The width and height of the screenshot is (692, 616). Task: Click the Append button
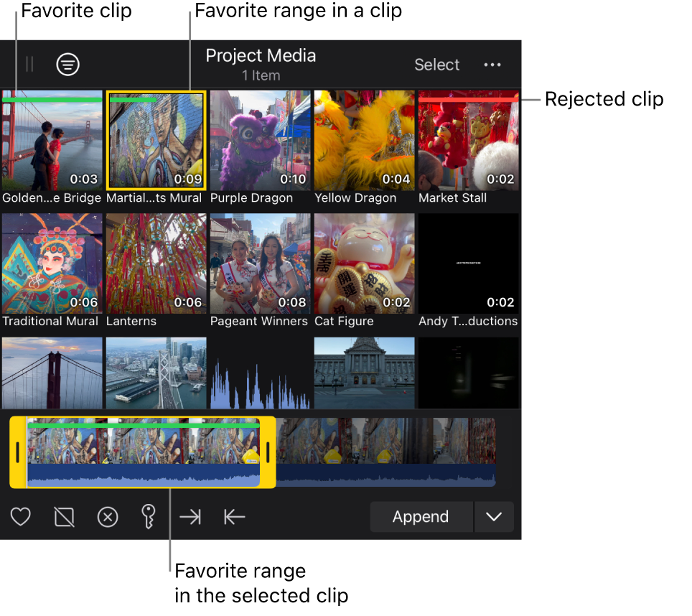click(421, 517)
